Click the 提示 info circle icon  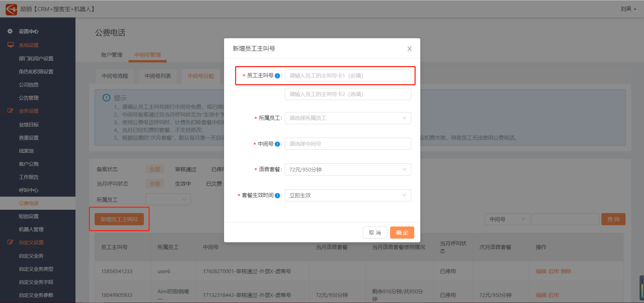click(106, 98)
